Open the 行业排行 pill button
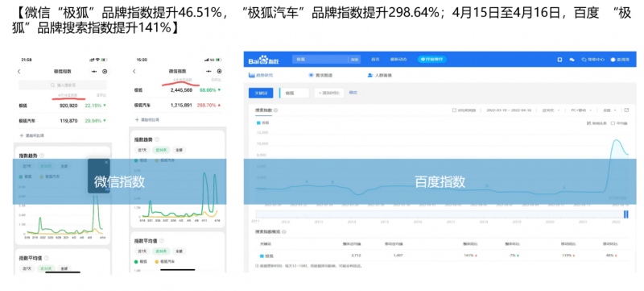The height and width of the screenshot is (291, 644). click(432, 60)
